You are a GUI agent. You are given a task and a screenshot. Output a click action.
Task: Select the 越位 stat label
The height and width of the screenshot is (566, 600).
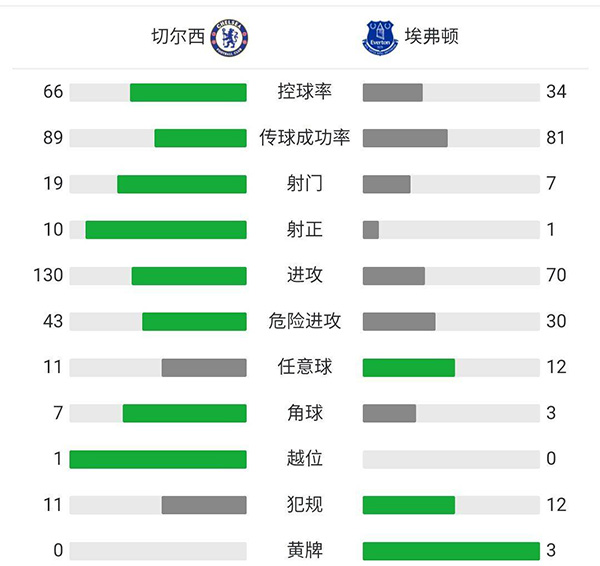pyautogui.click(x=305, y=459)
